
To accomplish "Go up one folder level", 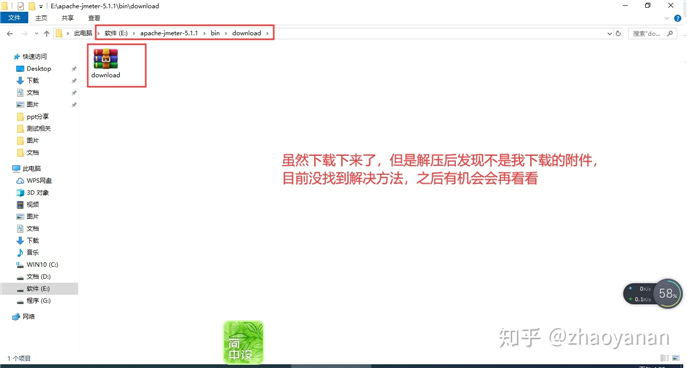I will click(46, 34).
